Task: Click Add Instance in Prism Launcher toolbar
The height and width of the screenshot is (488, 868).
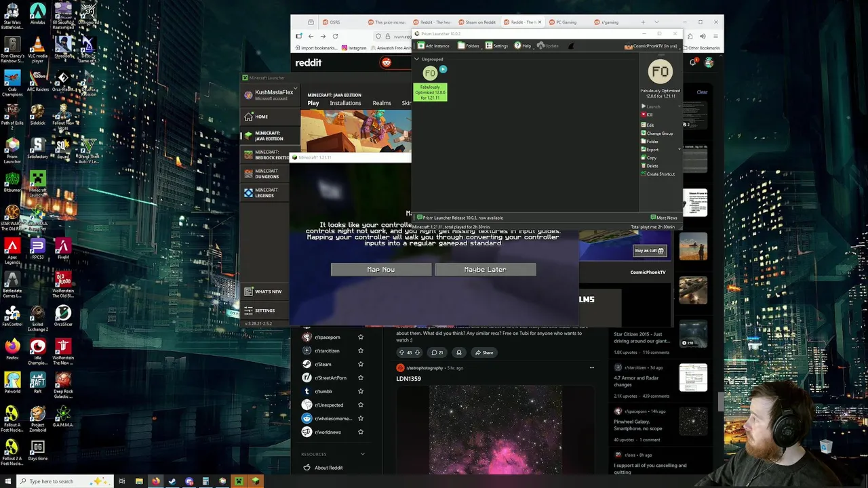Action: click(x=433, y=45)
